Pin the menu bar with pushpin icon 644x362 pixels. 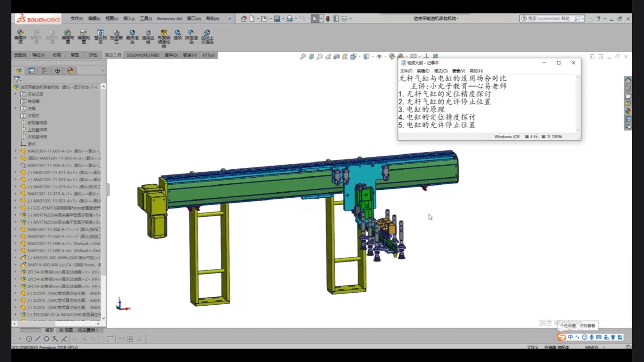230,19
